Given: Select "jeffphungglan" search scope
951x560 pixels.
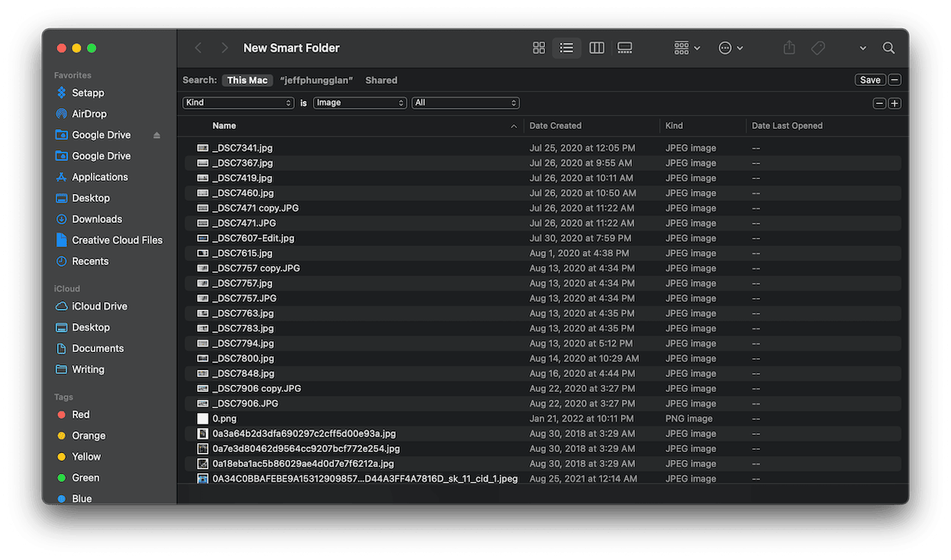Looking at the screenshot, I should pos(316,80).
